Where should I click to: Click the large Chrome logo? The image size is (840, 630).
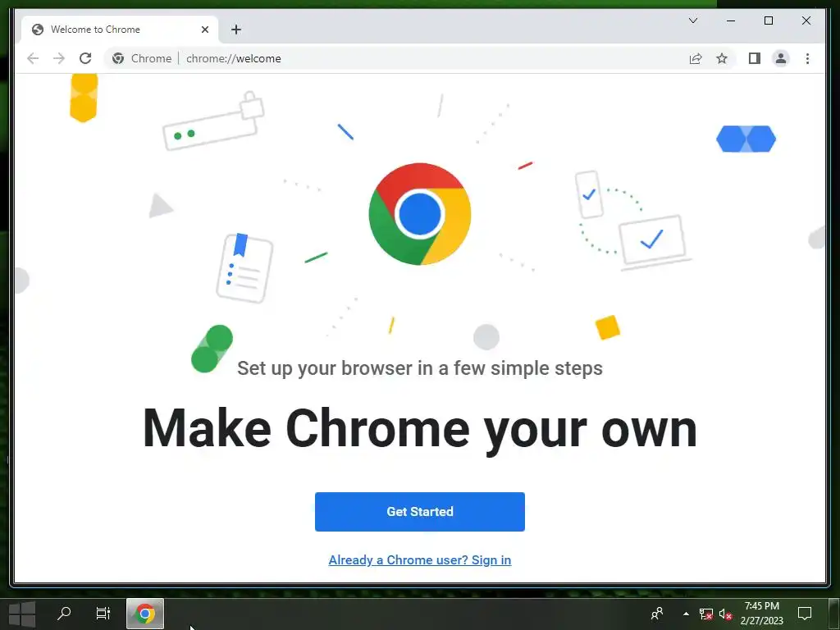click(x=419, y=214)
